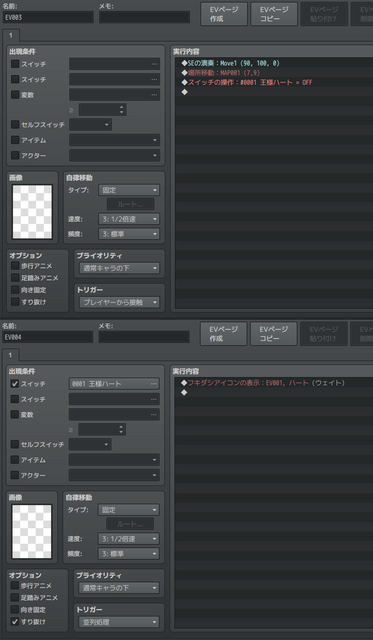Click EV004 name field
This screenshot has width=373, height=640.
(x=48, y=337)
